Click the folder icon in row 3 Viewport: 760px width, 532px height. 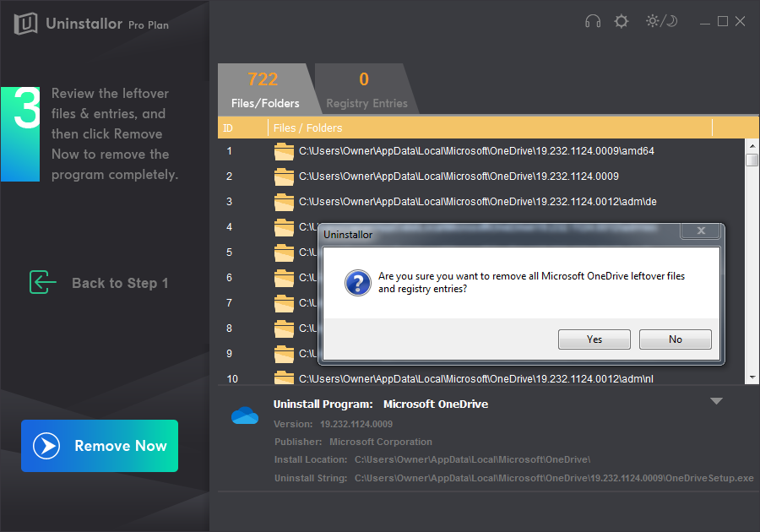click(x=284, y=202)
